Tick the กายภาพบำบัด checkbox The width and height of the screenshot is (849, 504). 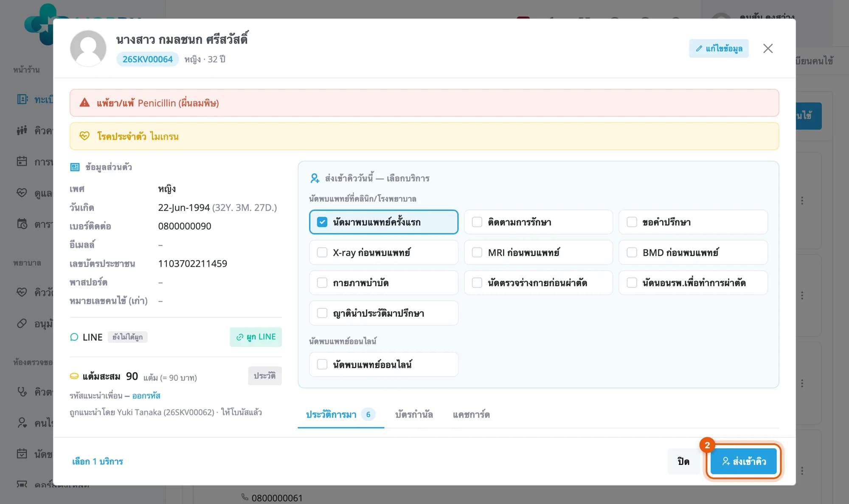point(322,283)
